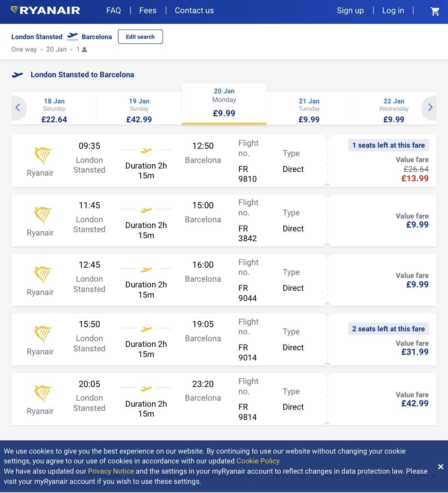Click '2 seats left at this fare' badge
This screenshot has width=448, height=493.
[389, 329]
